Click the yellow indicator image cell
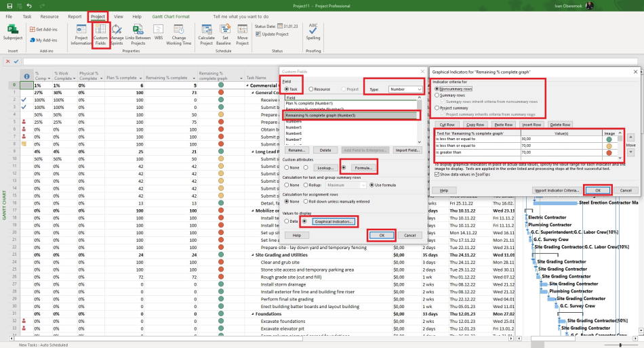Screen dimensions: 644x348 click(609, 146)
